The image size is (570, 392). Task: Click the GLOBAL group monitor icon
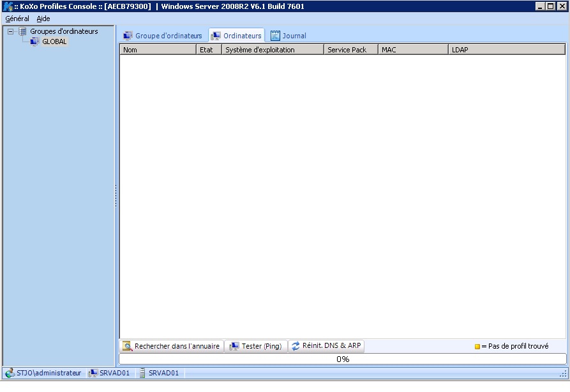(34, 41)
